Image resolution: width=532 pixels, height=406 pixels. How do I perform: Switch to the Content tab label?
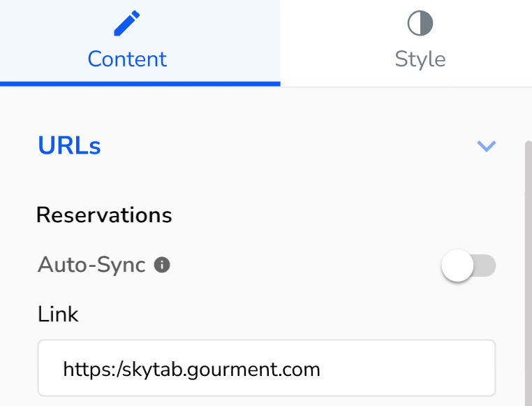pyautogui.click(x=127, y=59)
